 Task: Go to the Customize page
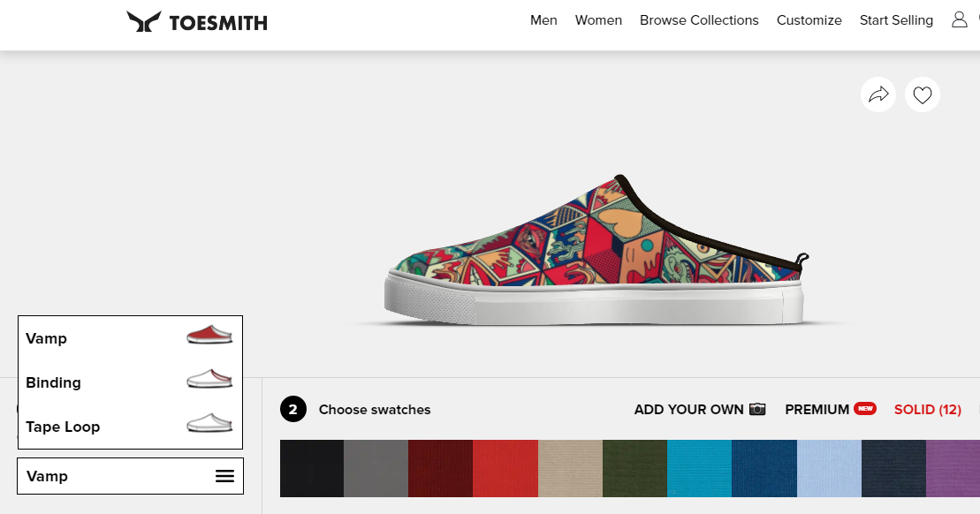coord(809,20)
